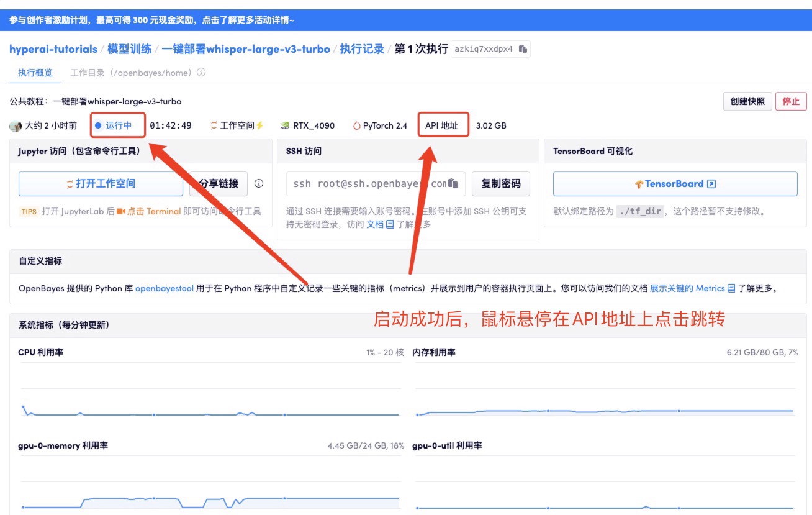The width and height of the screenshot is (812, 515).
Task: Open TensorBoard visualization button
Action: tap(675, 184)
